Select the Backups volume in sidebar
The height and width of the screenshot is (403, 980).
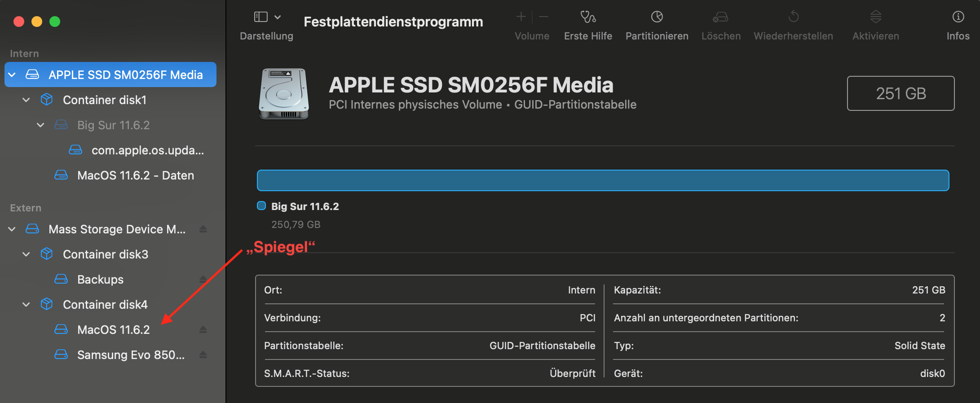(100, 280)
